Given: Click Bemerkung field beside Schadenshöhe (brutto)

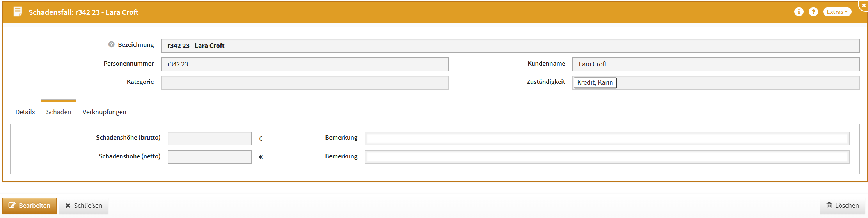Looking at the screenshot, I should click(607, 138).
